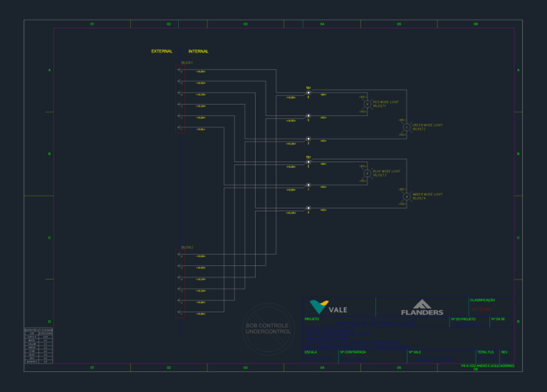Pick terminal block square numbered 1
547x392 pixels.
pos(308,185)
